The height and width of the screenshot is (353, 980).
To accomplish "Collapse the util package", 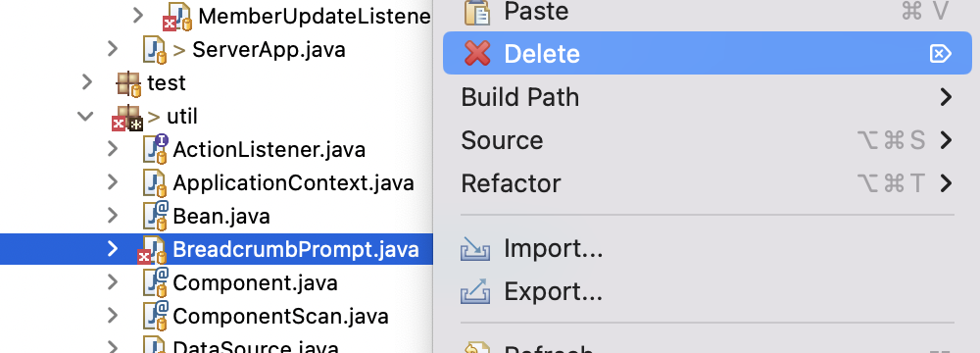I will coord(85,116).
